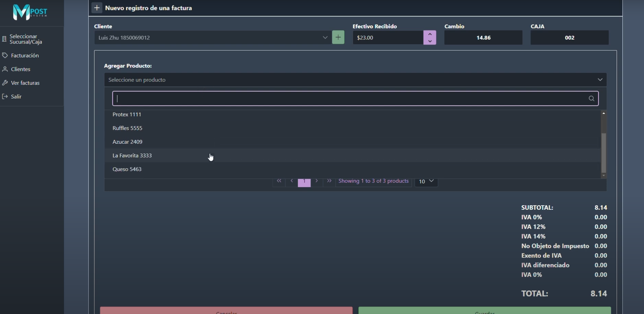This screenshot has width=644, height=314.
Task: Click the plus icon beside Nuevo registro title
Action: tap(97, 8)
